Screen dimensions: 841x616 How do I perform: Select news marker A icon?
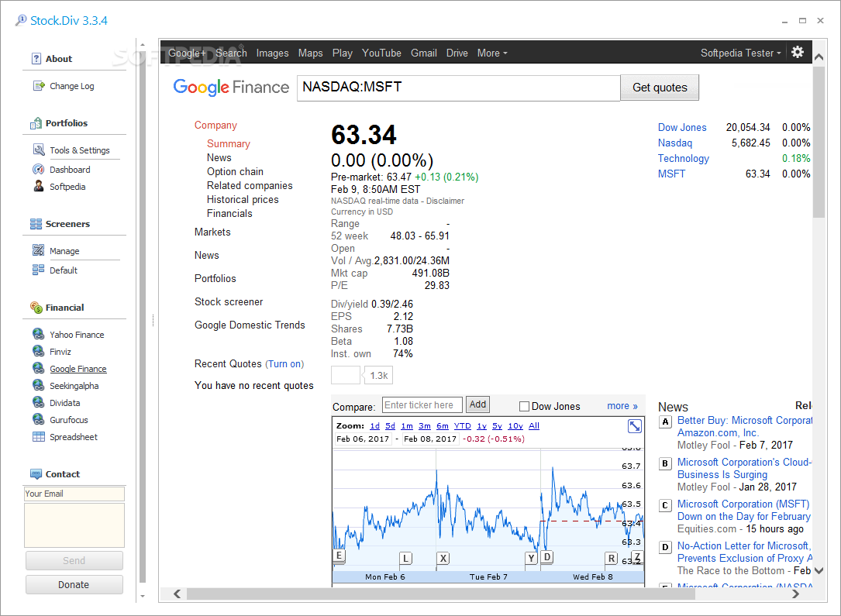click(665, 422)
